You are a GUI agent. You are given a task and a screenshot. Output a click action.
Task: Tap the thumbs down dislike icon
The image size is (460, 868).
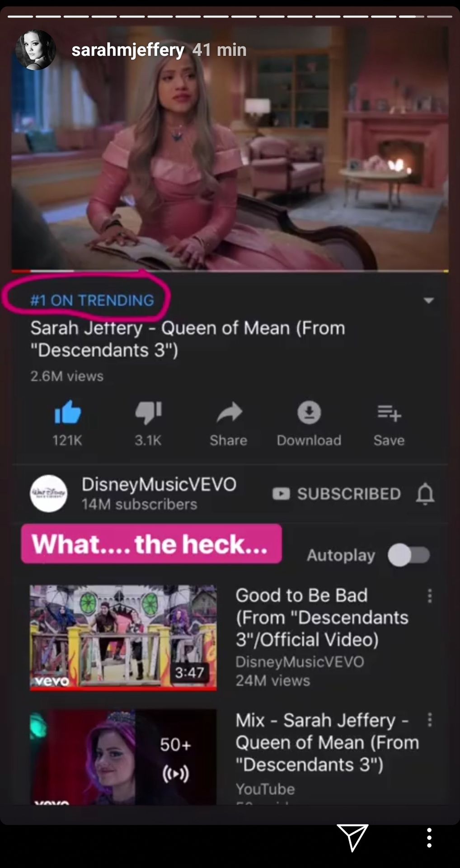click(x=148, y=412)
